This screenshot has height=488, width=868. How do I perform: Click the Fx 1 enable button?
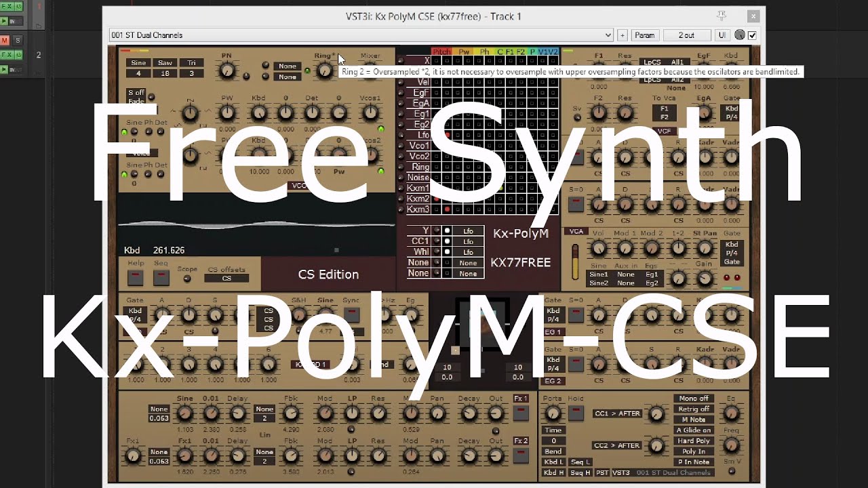[x=521, y=413]
